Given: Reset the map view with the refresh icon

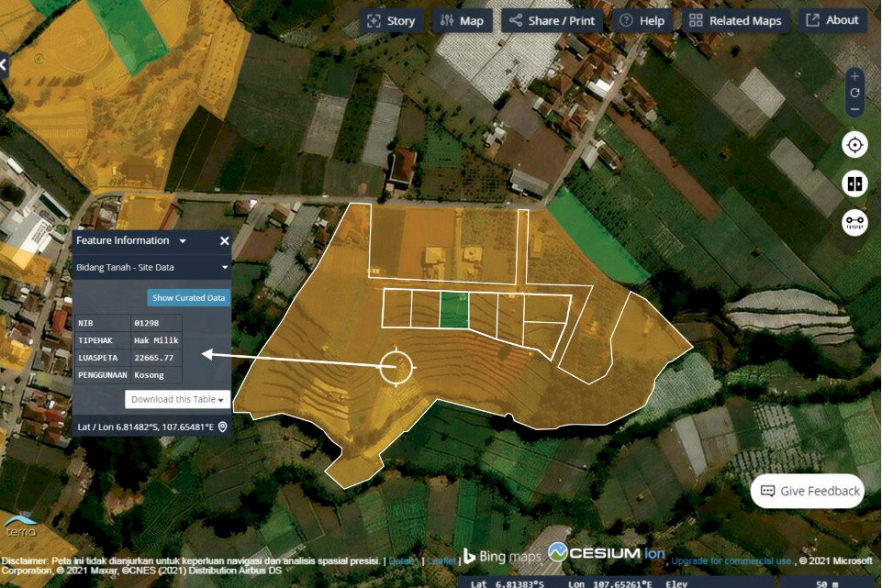Looking at the screenshot, I should (x=854, y=93).
